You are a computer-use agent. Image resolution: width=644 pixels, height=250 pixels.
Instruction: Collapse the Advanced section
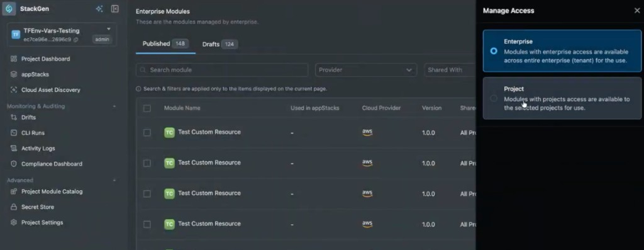tap(114, 181)
